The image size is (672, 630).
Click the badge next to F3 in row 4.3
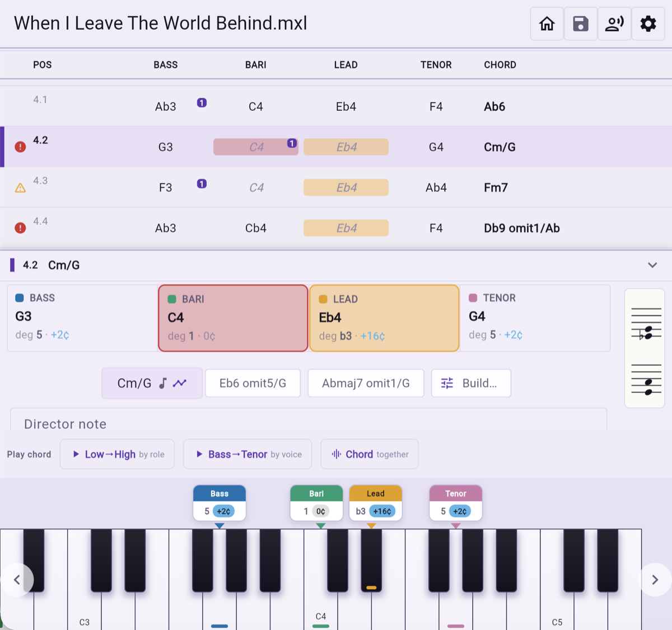pos(202,183)
